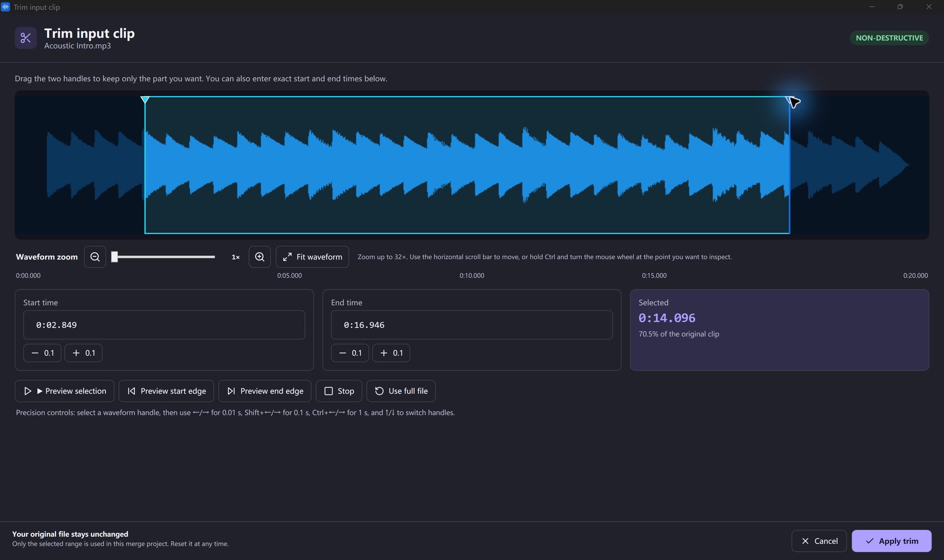Click the app icon in the title bar

point(5,7)
